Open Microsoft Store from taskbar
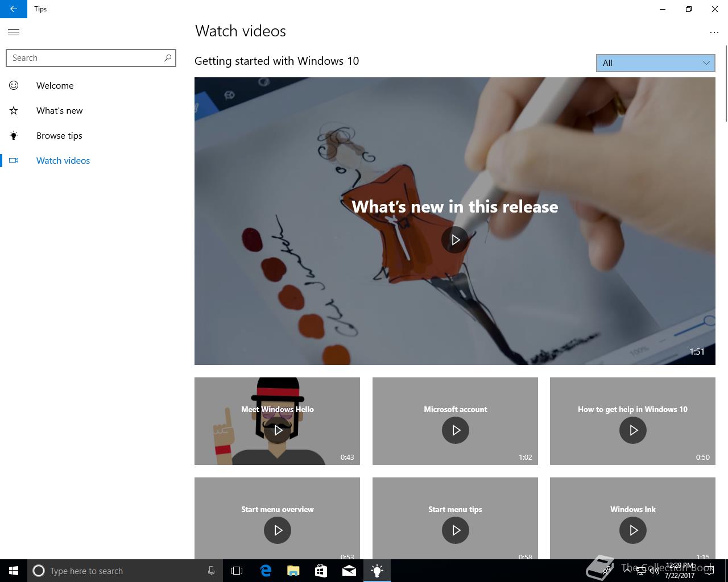728x582 pixels. (x=321, y=571)
